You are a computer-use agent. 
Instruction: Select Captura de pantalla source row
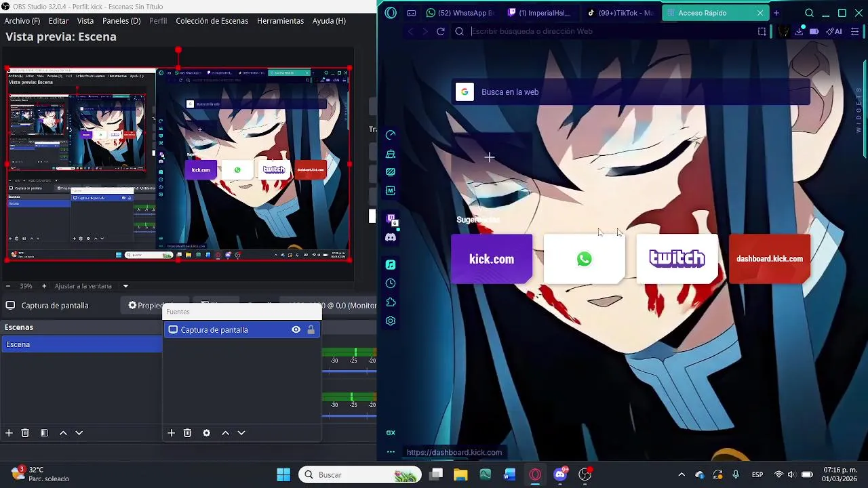coord(242,330)
